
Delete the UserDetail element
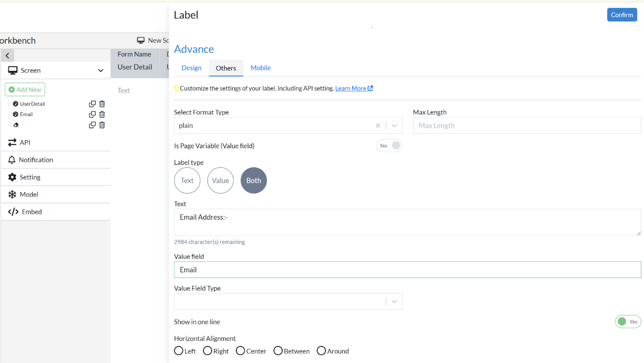point(102,104)
